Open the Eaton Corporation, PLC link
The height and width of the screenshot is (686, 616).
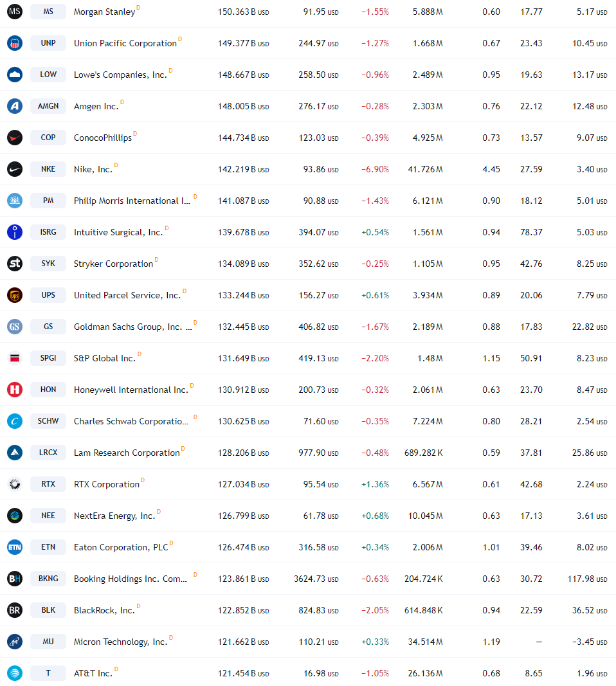(x=121, y=547)
